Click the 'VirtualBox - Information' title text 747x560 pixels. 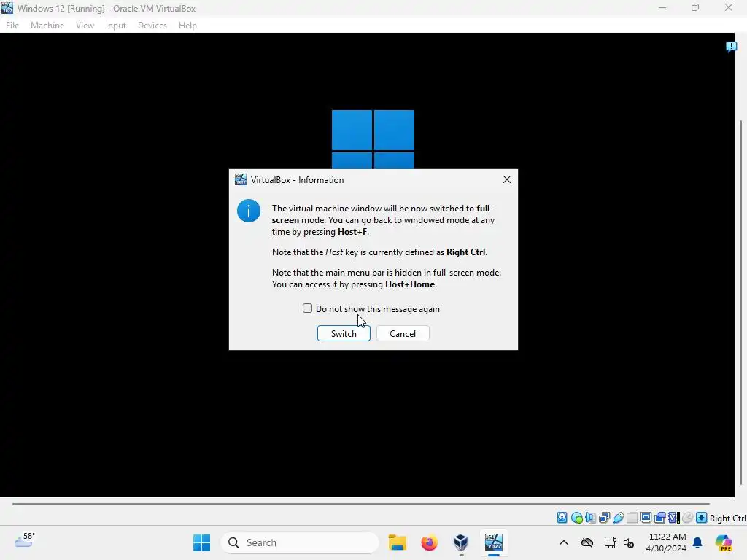[x=298, y=180]
